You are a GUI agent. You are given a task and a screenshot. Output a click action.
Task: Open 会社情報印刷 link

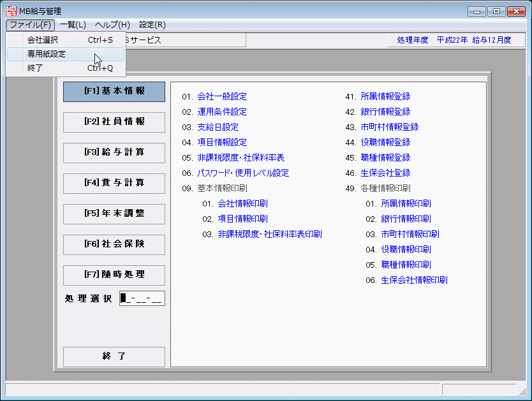242,204
